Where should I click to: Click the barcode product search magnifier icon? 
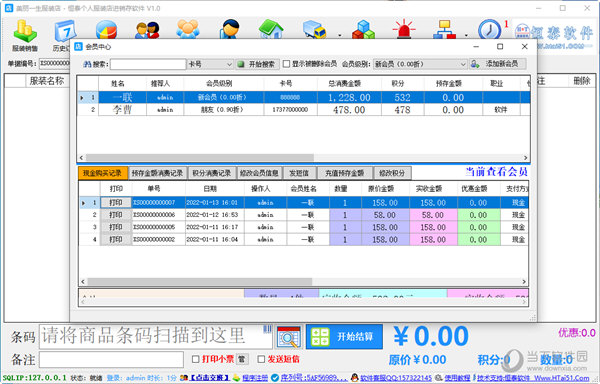click(289, 337)
